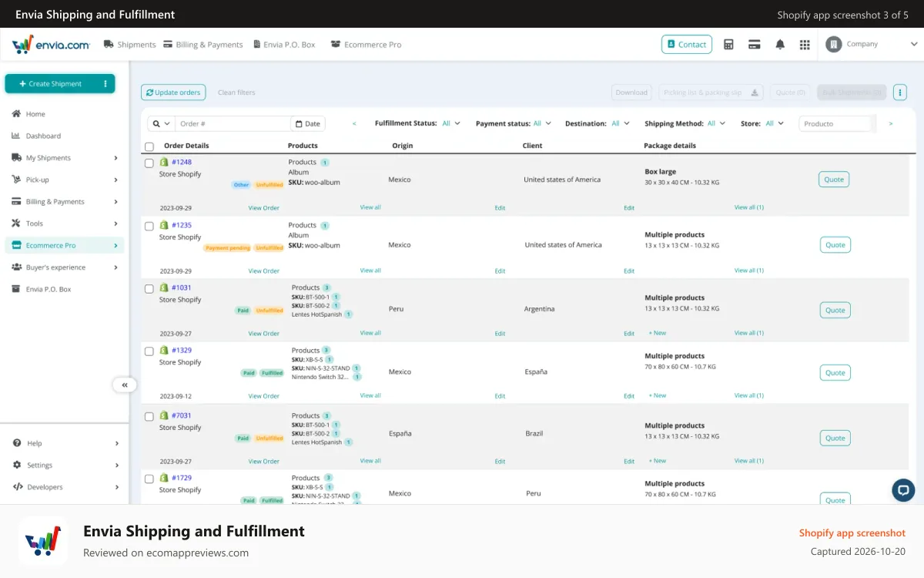The width and height of the screenshot is (924, 578).
Task: Click the Shopify icon for order #1248
Action: pyautogui.click(x=164, y=162)
